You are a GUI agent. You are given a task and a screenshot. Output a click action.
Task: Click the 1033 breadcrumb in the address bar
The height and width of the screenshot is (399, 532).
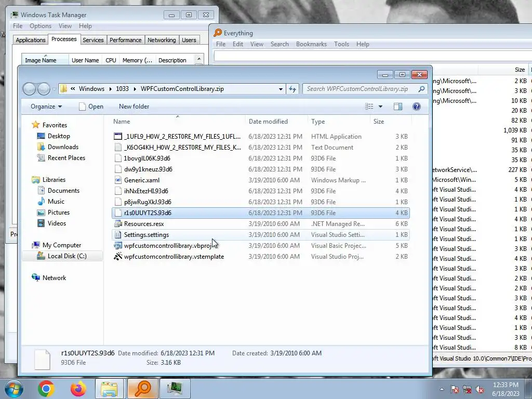point(122,89)
